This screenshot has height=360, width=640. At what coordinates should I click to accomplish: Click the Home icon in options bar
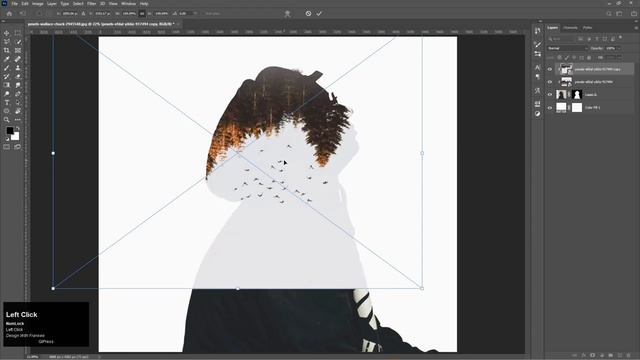coord(9,13)
